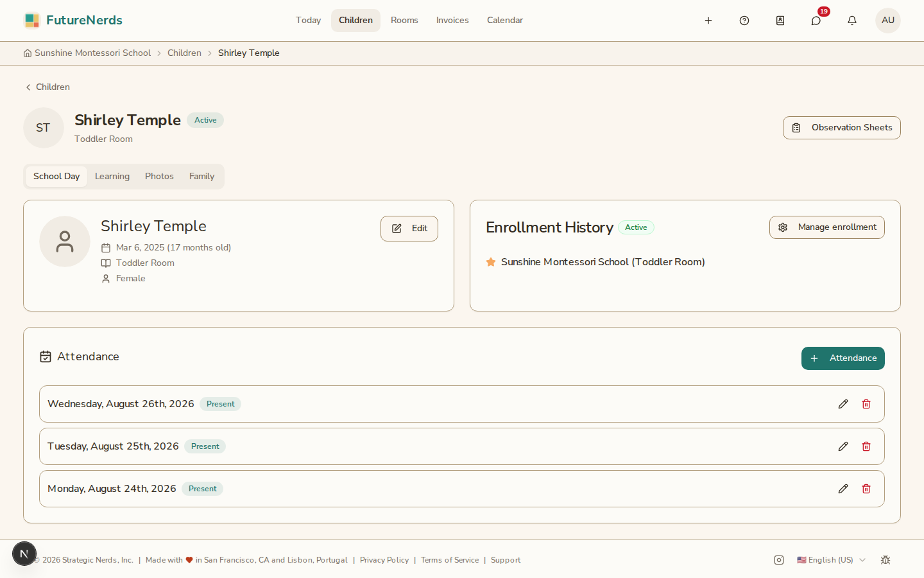Click the profile placeholder photo
The height and width of the screenshot is (578, 924).
[x=65, y=241]
